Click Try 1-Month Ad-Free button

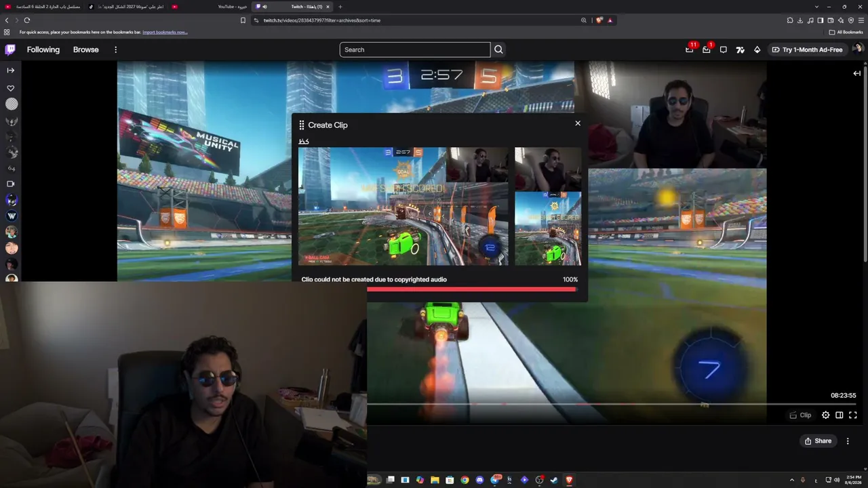(807, 49)
